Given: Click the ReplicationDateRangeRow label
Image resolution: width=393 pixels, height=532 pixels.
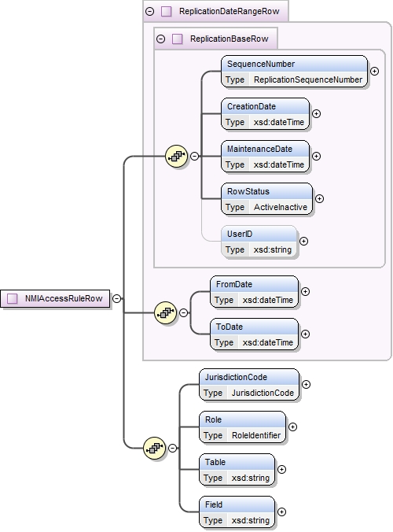Looking at the screenshot, I should click(x=230, y=11).
